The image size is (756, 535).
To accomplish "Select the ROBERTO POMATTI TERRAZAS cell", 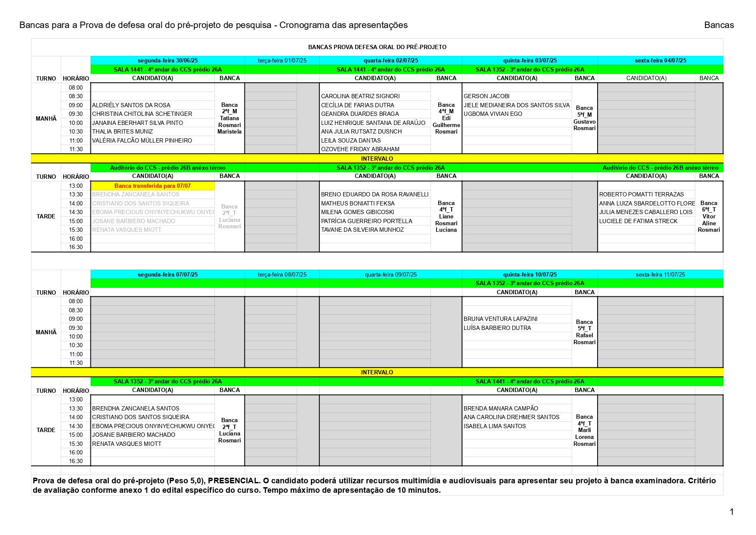I will [x=641, y=195].
